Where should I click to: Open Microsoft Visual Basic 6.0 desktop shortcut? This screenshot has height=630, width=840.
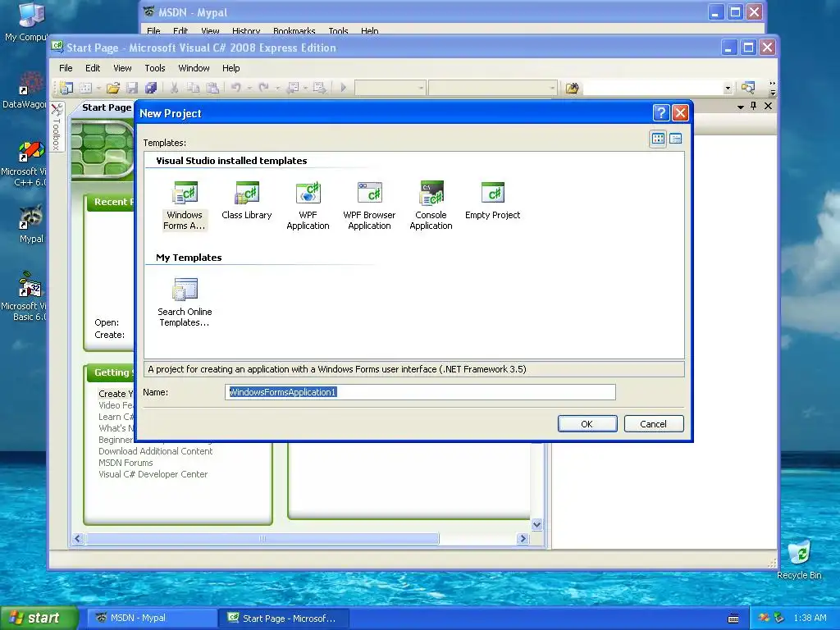(x=24, y=295)
